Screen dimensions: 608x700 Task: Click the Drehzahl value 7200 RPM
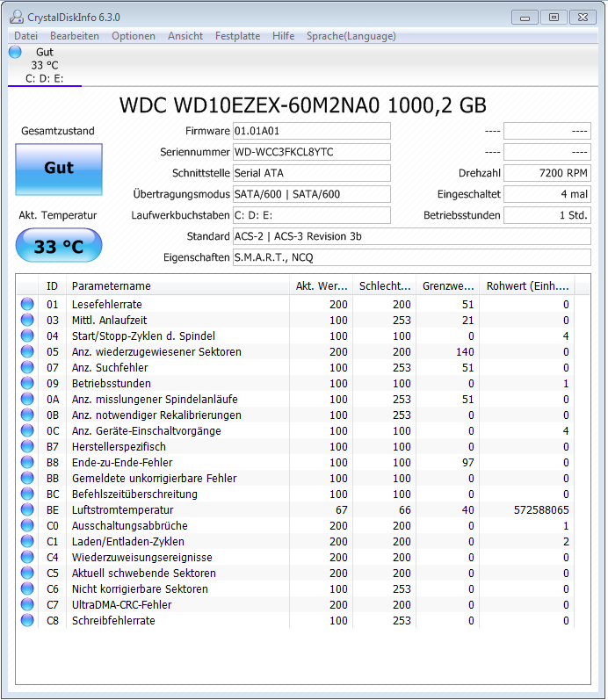pyautogui.click(x=547, y=173)
